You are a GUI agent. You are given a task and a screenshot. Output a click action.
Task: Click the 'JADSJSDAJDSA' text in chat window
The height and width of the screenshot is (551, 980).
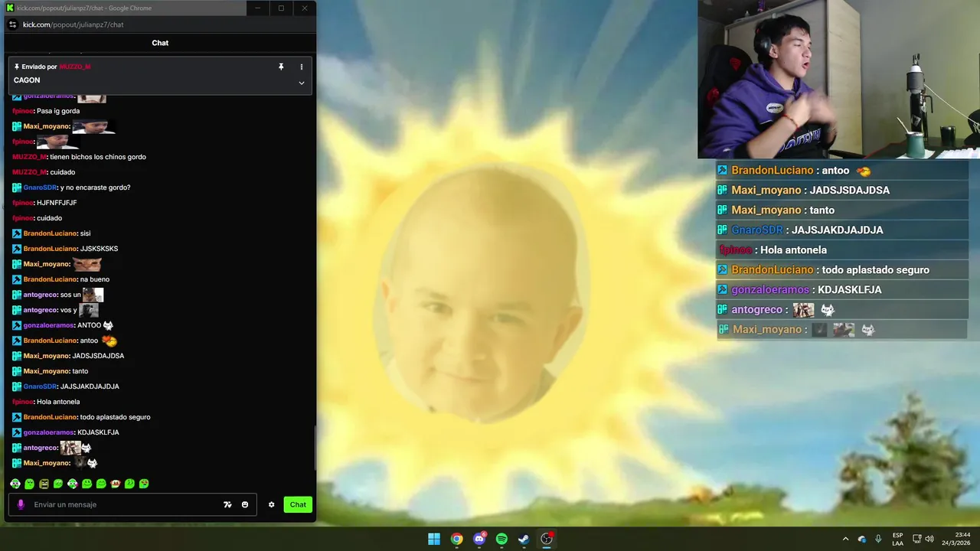pyautogui.click(x=98, y=356)
